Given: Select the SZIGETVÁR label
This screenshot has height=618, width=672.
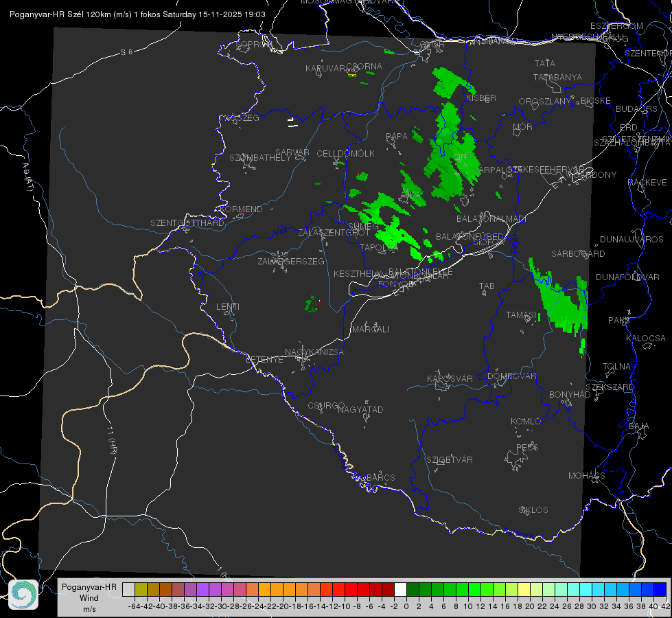Looking at the screenshot, I should click(x=450, y=460).
